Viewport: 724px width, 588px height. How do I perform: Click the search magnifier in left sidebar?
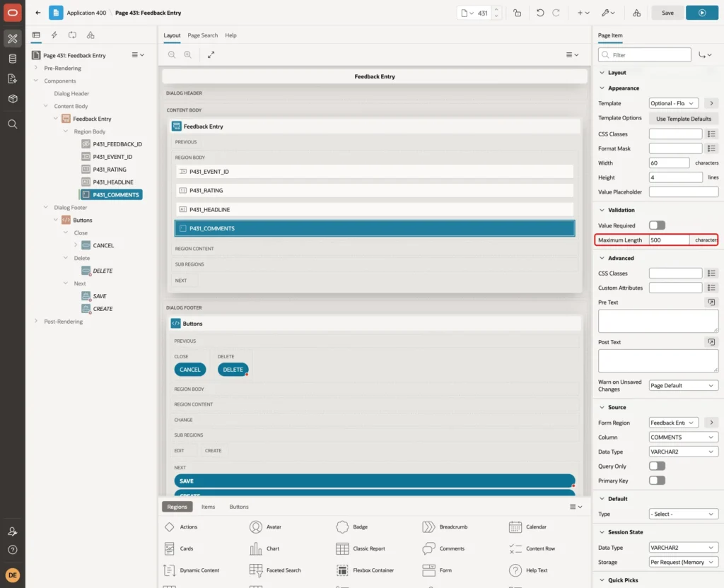[13, 124]
